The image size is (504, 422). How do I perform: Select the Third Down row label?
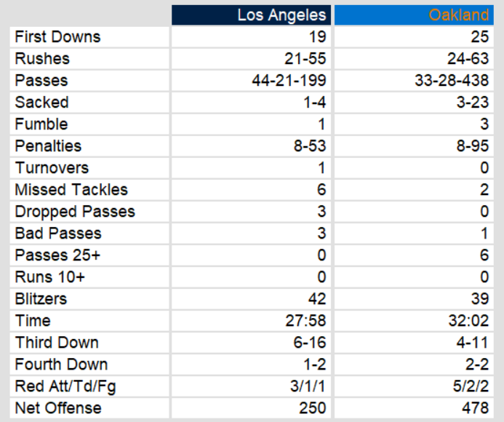coord(57,343)
